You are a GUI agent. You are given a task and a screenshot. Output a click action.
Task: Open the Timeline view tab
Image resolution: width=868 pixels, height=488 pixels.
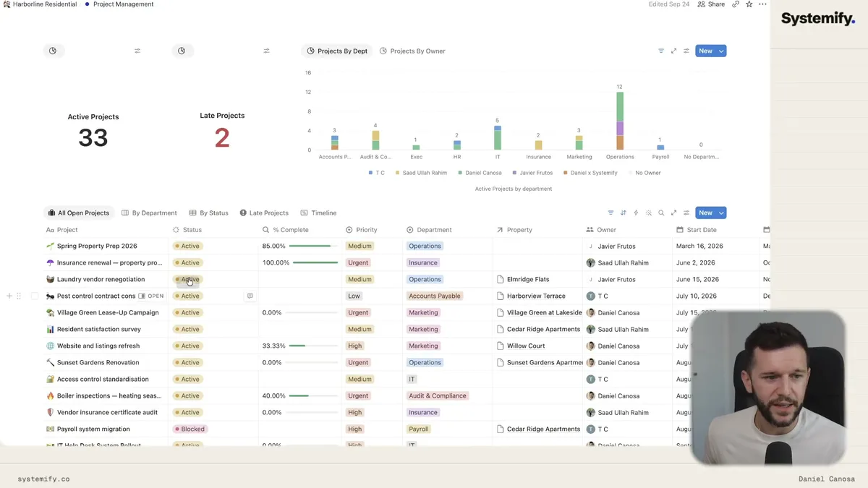(x=318, y=213)
